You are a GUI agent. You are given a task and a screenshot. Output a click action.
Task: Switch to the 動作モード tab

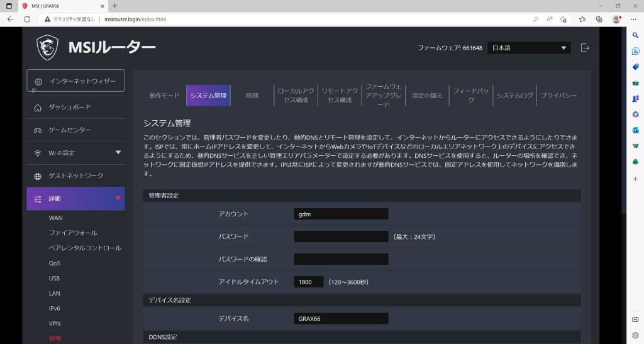click(x=164, y=95)
